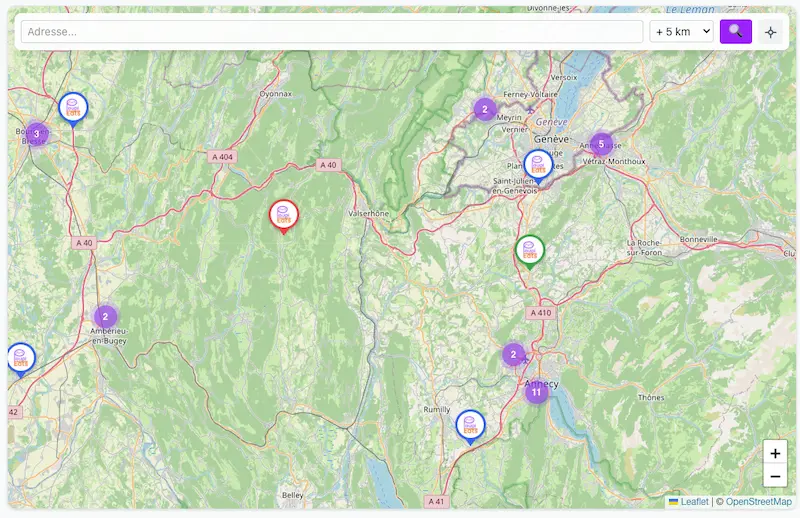Zoom out with the minus button
Image resolution: width=800 pixels, height=518 pixels.
775,477
